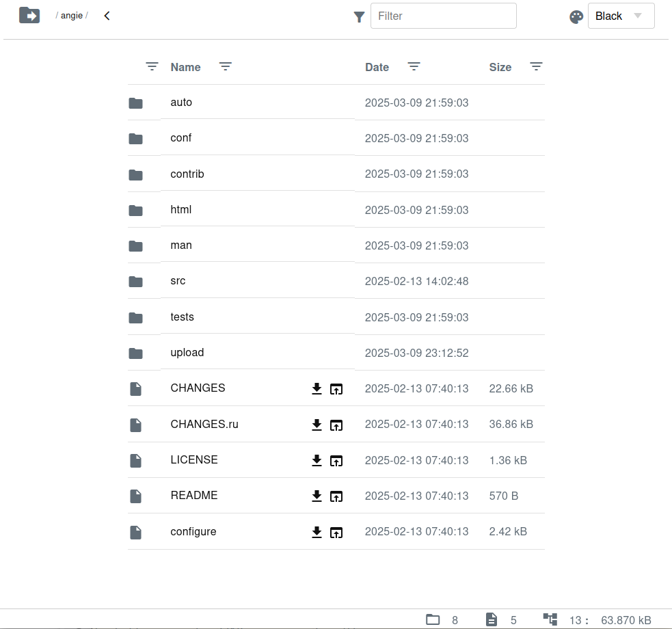Toggle sort by Name column
This screenshot has height=629, width=672.
185,67
